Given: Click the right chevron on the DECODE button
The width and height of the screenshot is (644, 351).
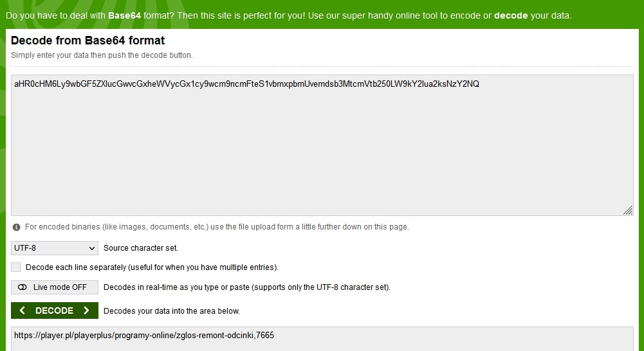Looking at the screenshot, I should [87, 310].
